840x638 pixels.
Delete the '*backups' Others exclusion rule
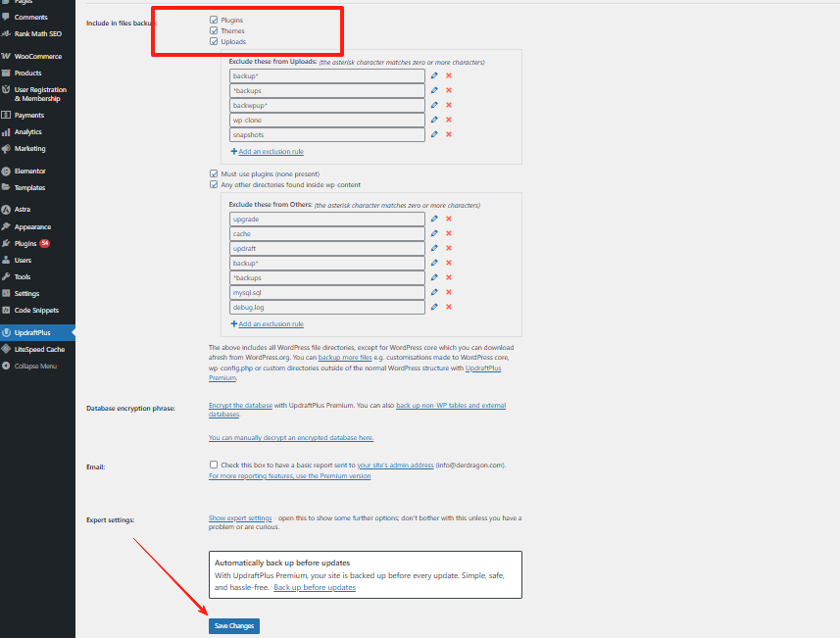click(x=449, y=277)
